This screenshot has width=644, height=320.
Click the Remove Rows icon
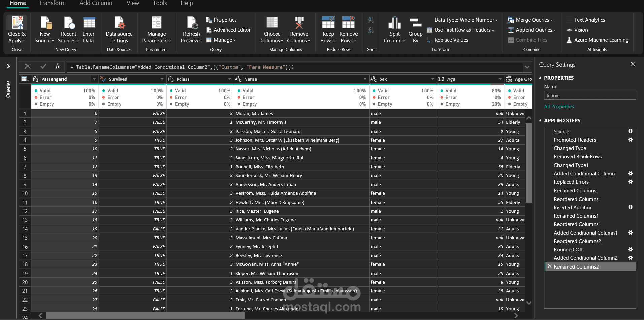tap(348, 22)
